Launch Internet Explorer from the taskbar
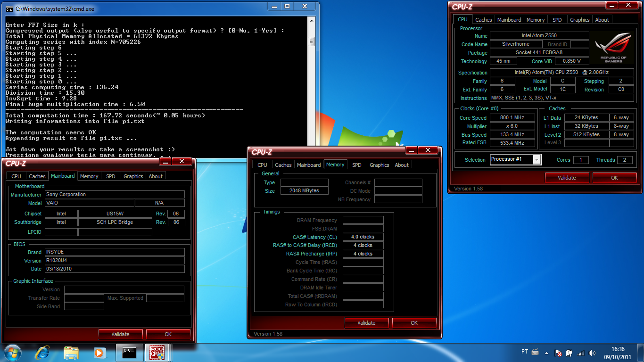 click(42, 352)
